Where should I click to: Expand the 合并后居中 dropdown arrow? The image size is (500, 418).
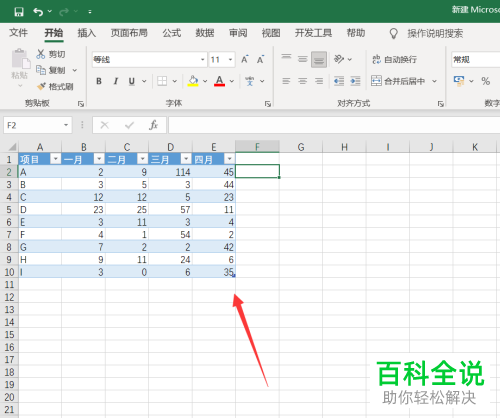click(x=434, y=81)
